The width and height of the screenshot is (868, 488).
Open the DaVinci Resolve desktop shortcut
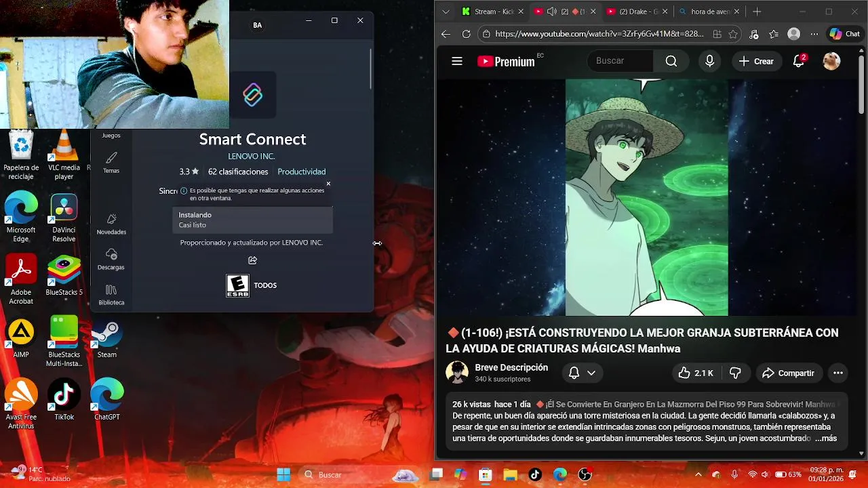coord(64,218)
